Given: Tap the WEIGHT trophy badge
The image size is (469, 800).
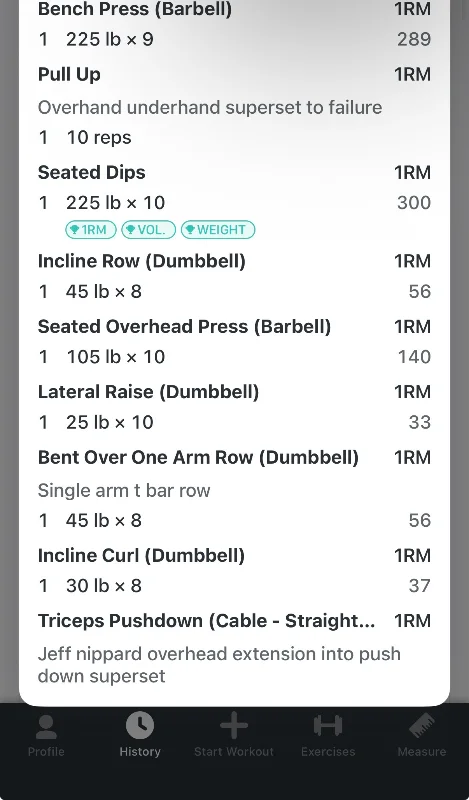Looking at the screenshot, I should click(x=218, y=230).
